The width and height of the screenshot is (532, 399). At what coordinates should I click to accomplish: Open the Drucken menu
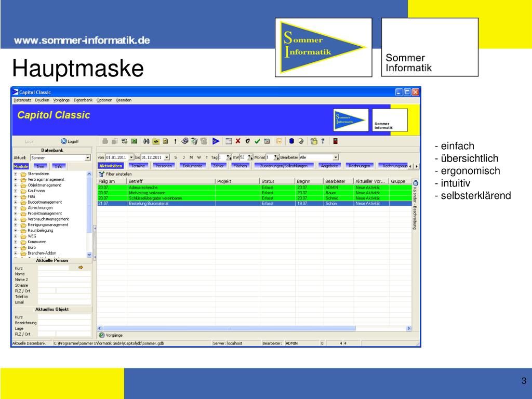coord(42,100)
